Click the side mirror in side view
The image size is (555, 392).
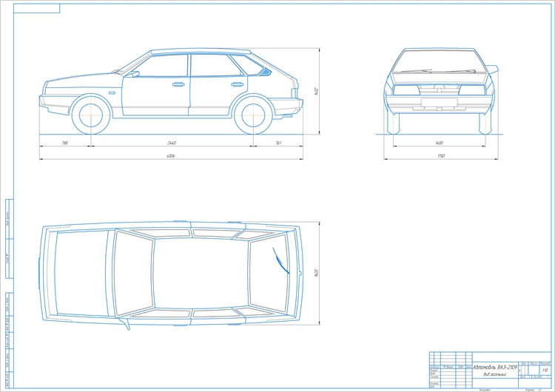point(132,74)
